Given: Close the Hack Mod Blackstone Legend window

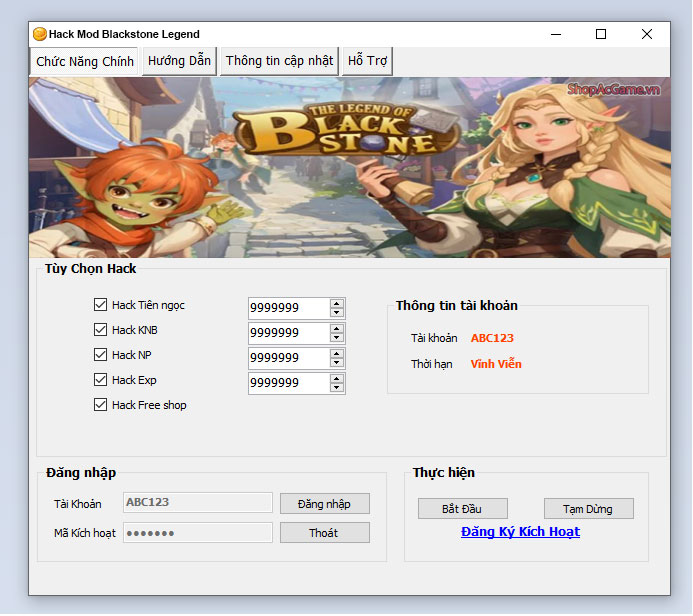Looking at the screenshot, I should 647,34.
